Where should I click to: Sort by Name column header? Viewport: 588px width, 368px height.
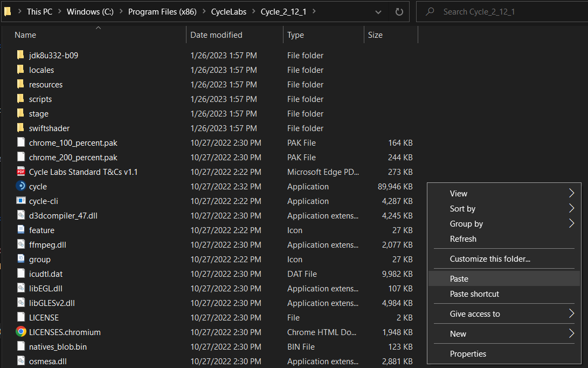point(25,35)
